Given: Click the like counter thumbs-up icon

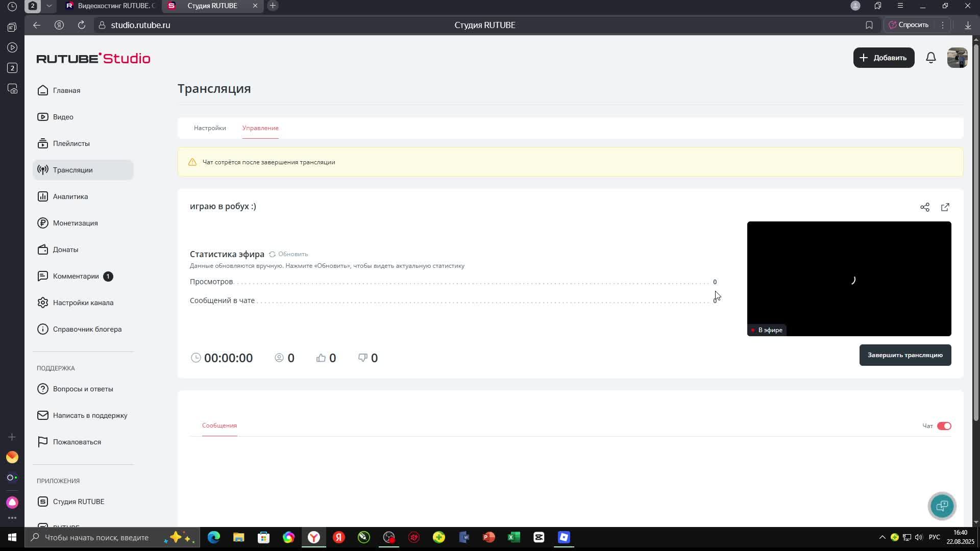Looking at the screenshot, I should (x=321, y=358).
